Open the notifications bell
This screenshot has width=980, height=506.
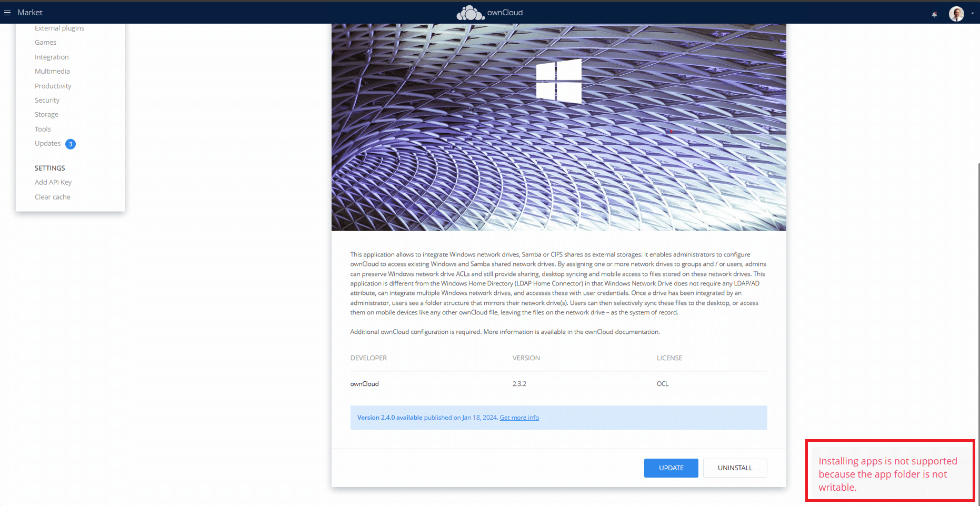click(x=935, y=14)
